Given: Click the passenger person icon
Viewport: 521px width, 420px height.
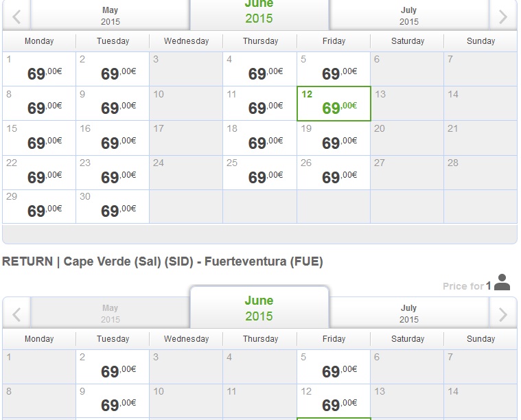Looking at the screenshot, I should pyautogui.click(x=502, y=283).
